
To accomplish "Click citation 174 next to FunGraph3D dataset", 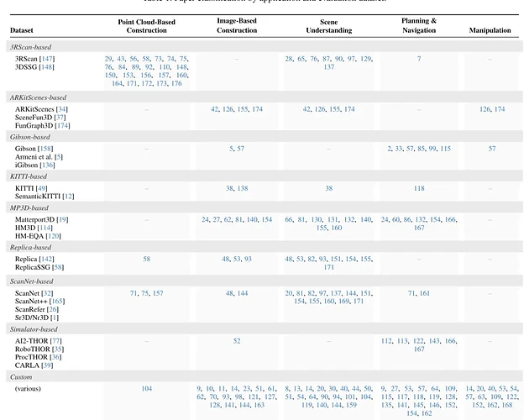I will 62,126.
